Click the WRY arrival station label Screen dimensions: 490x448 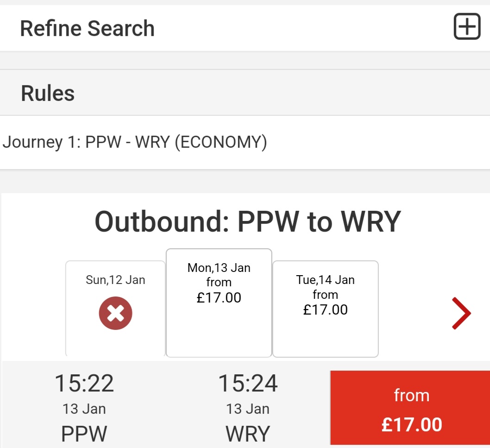point(247,434)
